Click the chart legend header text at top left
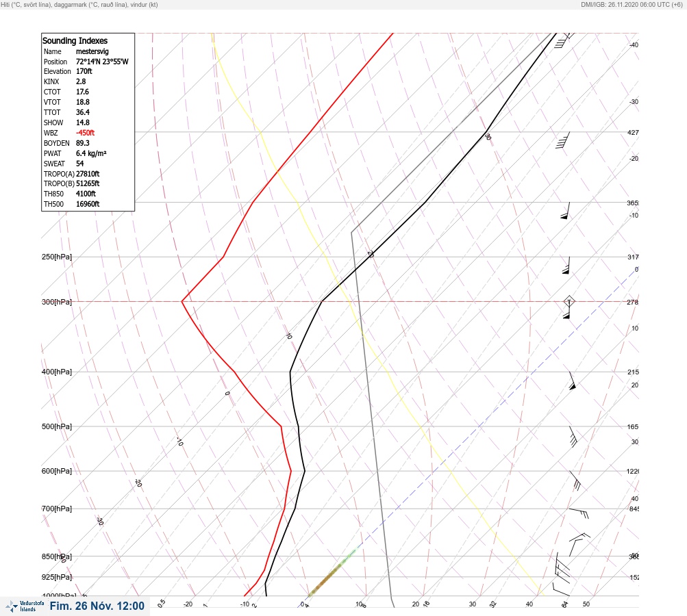Screen dimensions: 687x616 pos(79,5)
